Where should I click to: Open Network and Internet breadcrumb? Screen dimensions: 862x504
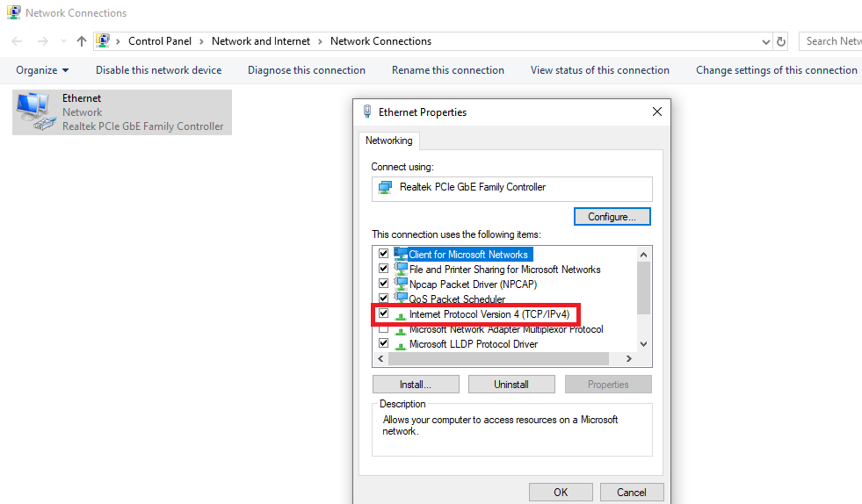(261, 41)
